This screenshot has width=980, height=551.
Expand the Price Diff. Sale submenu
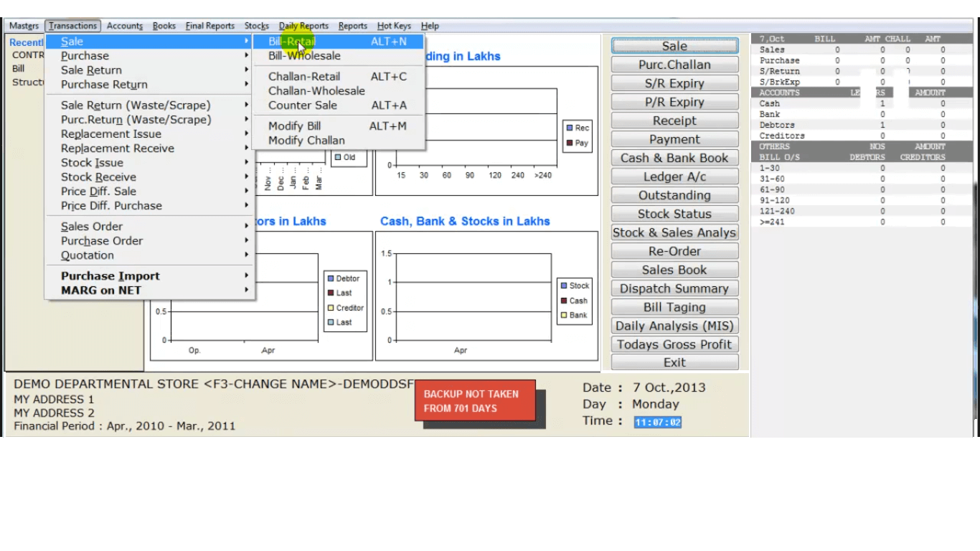150,192
